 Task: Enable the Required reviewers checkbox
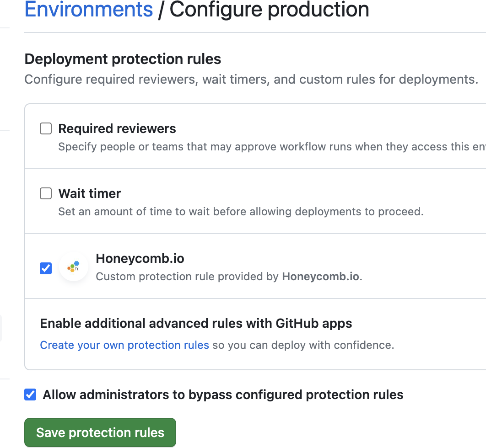click(45, 128)
